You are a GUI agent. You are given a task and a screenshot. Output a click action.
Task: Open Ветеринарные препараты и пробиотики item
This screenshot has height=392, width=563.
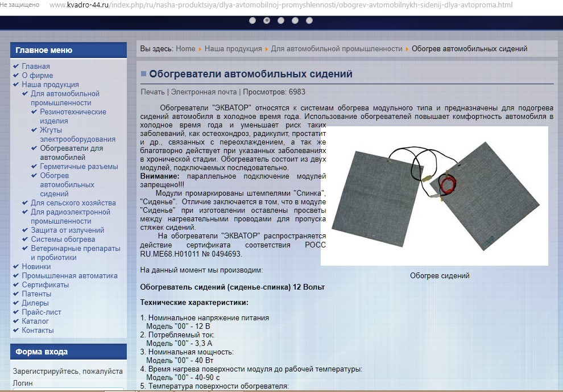pos(76,253)
